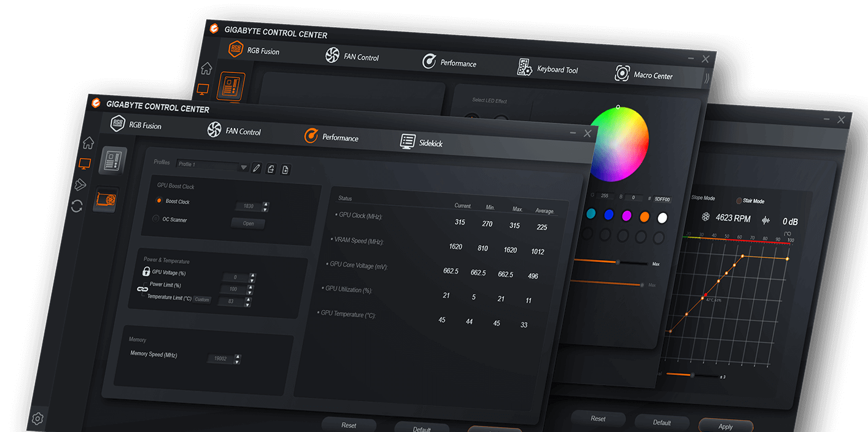Apply the fan control settings
This screenshot has width=868, height=432.
(x=726, y=426)
